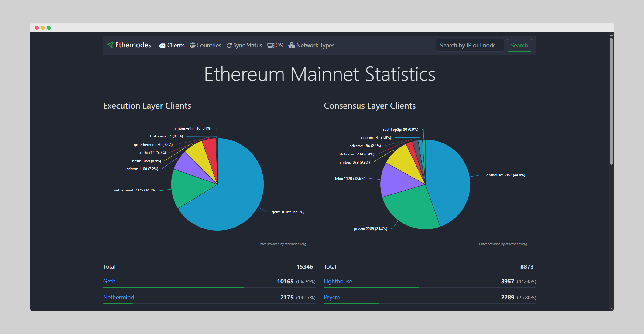Click the green window maximize button
Screen dimensions: 644x334
(x=49, y=28)
